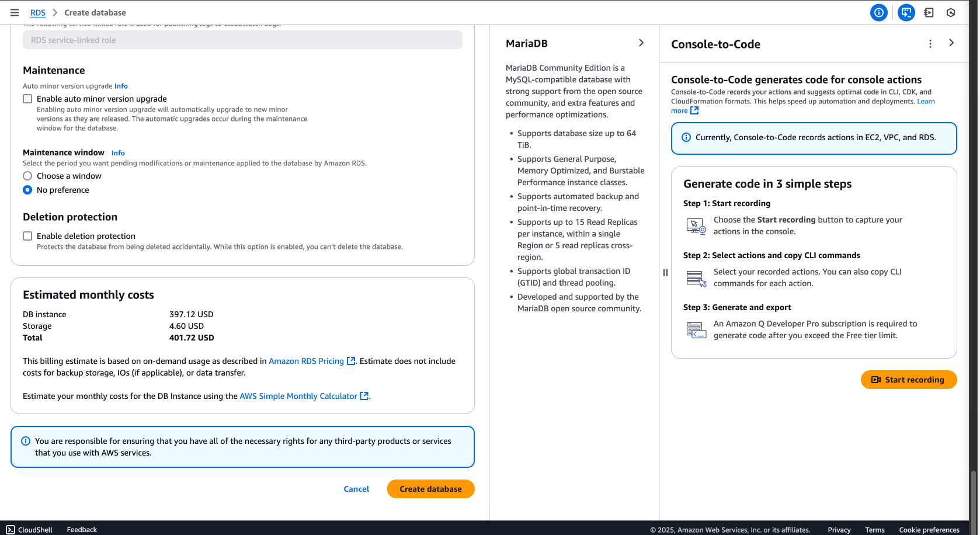This screenshot has width=980, height=535.
Task: Open Cookie preferences in the footer
Action: [929, 530]
